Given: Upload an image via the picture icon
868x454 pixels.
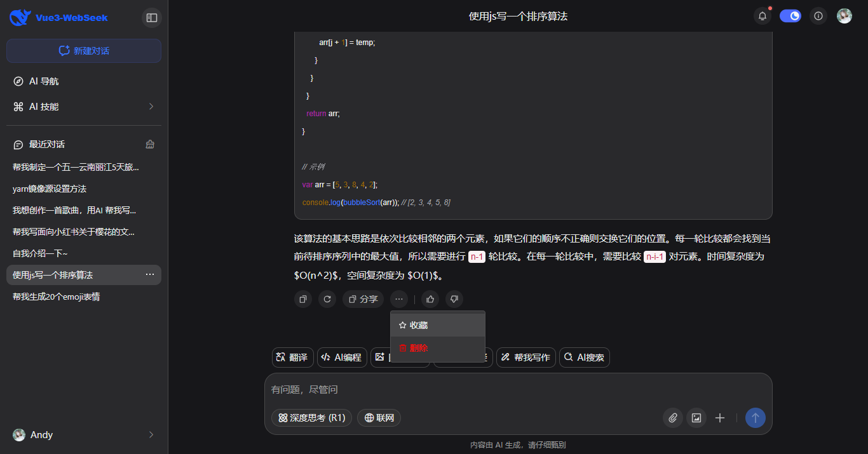Looking at the screenshot, I should (696, 418).
